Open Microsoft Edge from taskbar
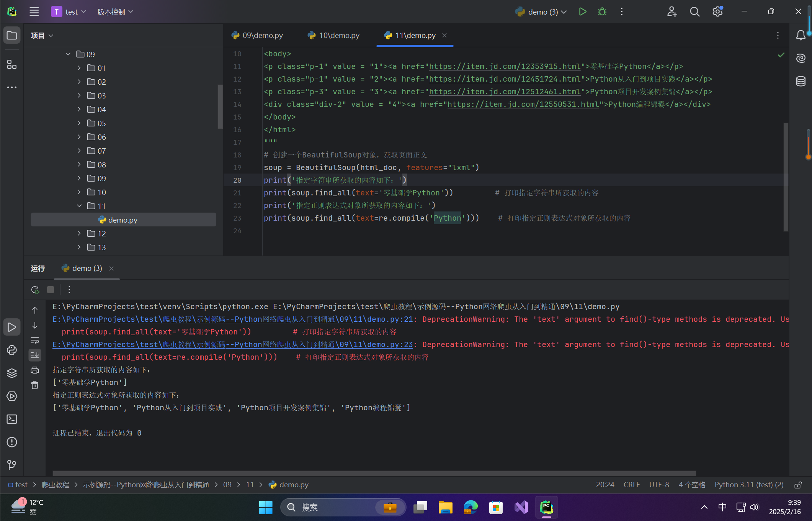Image resolution: width=812 pixels, height=521 pixels. tap(471, 507)
